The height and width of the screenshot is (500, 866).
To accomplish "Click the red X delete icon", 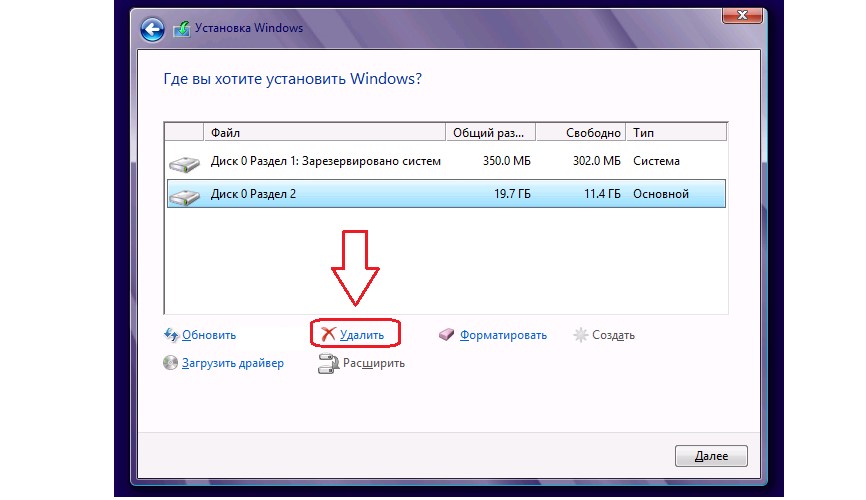I will [326, 335].
